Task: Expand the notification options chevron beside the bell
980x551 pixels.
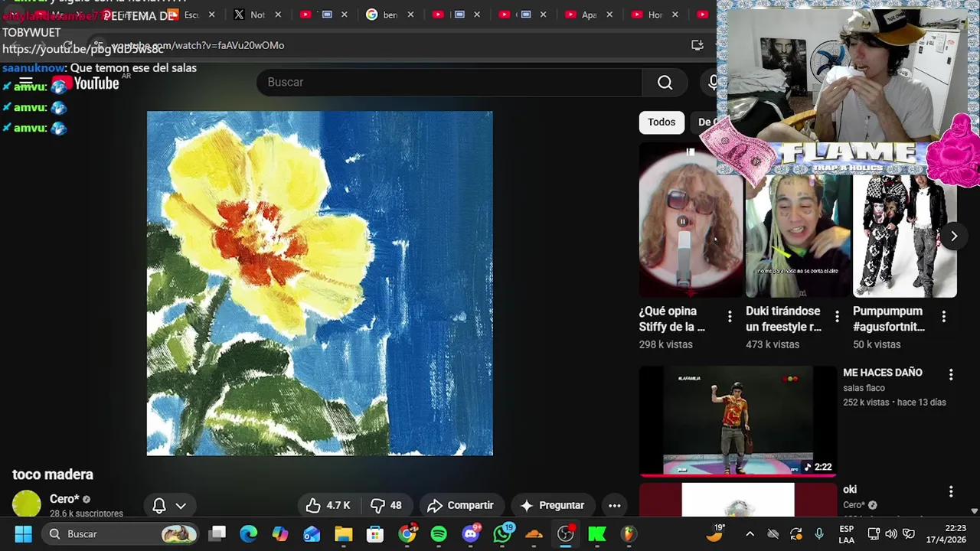Action: click(x=181, y=505)
